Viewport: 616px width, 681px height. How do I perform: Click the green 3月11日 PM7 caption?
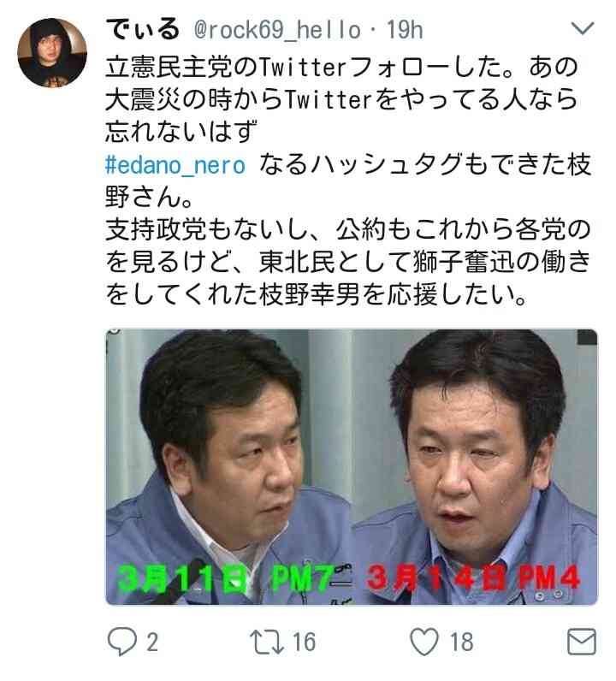(226, 579)
